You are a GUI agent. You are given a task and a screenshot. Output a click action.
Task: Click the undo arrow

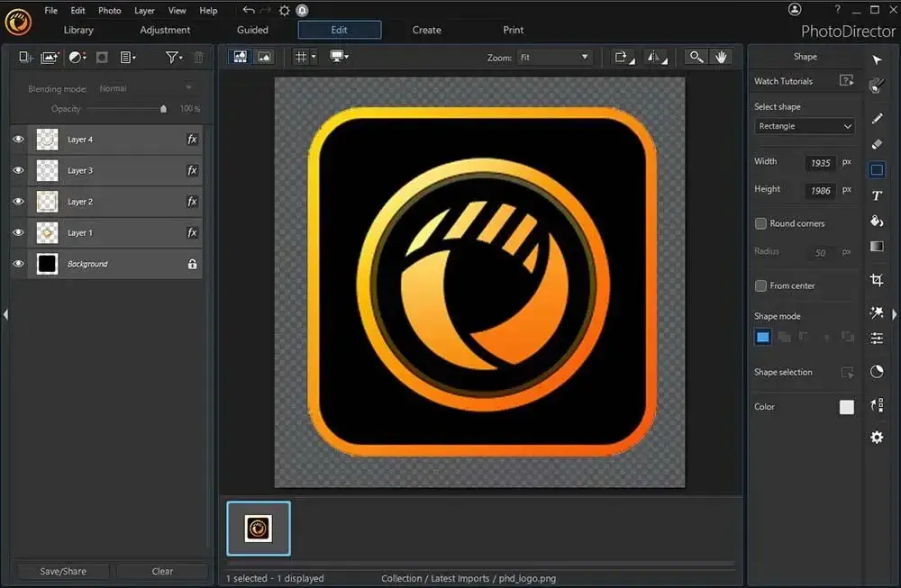(249, 10)
